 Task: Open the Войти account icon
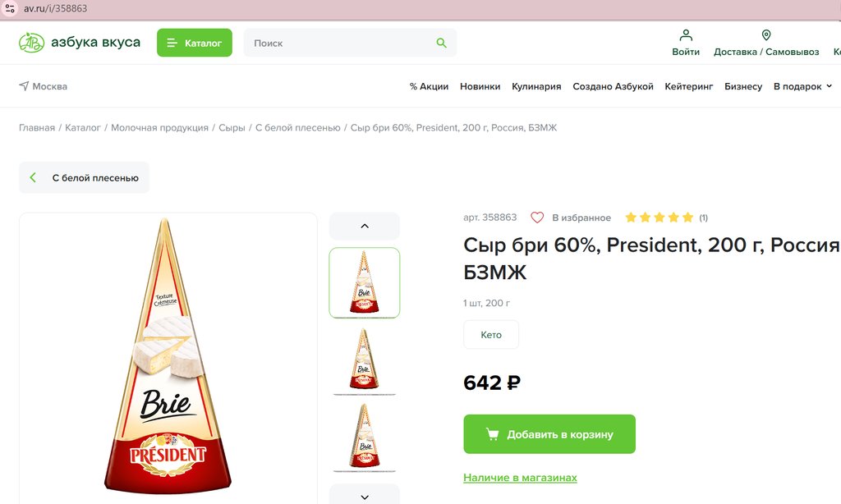686,36
